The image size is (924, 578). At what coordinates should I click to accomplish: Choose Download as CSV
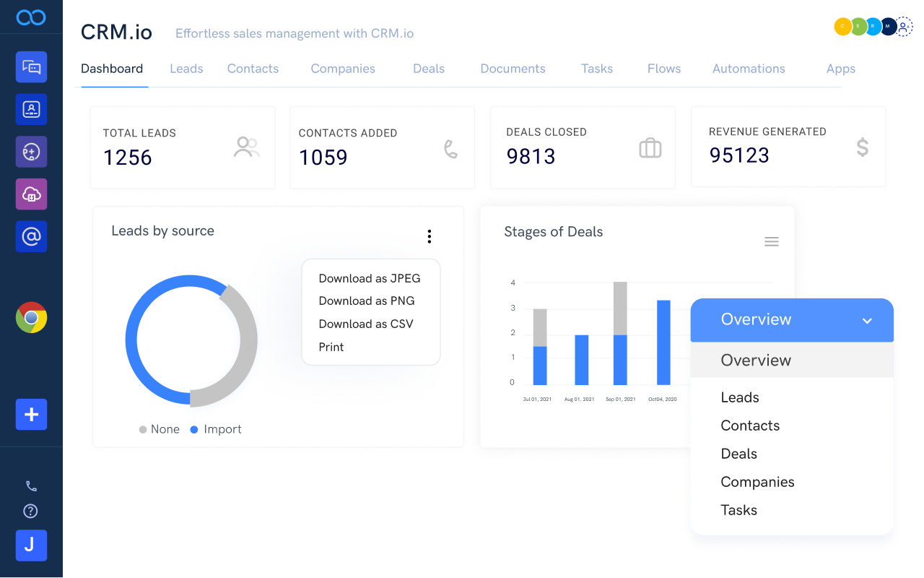[x=366, y=324]
